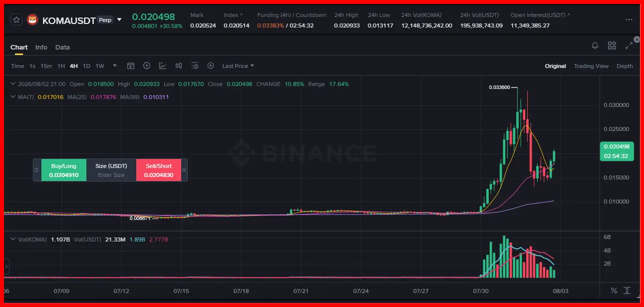Toggle percentage scale with the % icon

point(614,290)
